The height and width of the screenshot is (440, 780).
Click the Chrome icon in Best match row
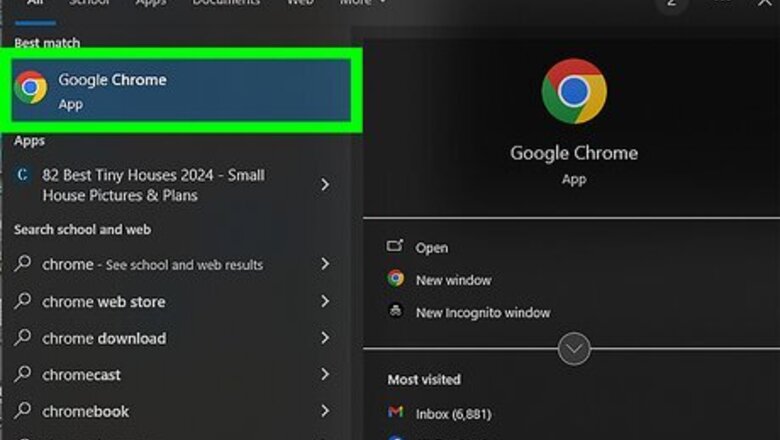click(31, 88)
